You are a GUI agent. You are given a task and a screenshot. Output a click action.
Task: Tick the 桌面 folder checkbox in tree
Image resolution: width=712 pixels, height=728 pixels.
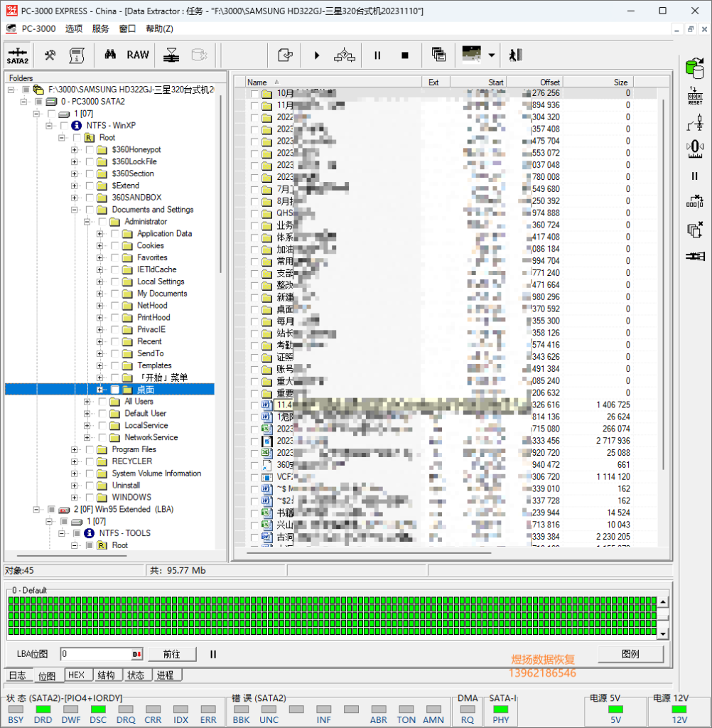click(x=115, y=390)
